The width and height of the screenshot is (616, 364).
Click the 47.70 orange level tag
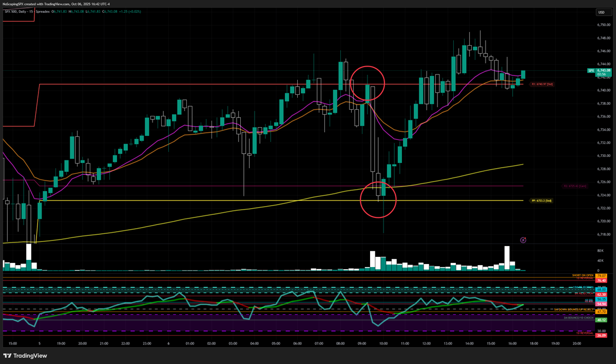(601, 312)
